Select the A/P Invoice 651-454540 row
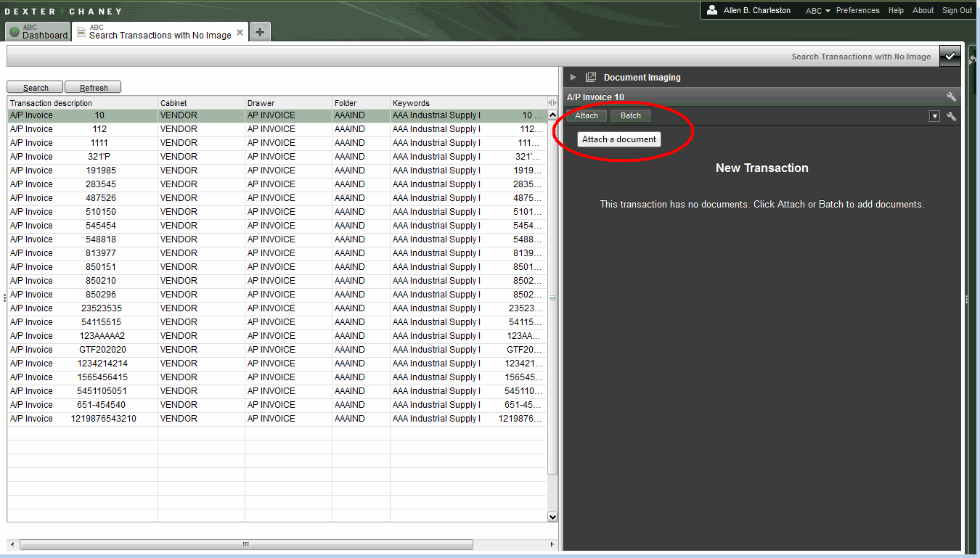The width and height of the screenshot is (980, 558). click(277, 405)
